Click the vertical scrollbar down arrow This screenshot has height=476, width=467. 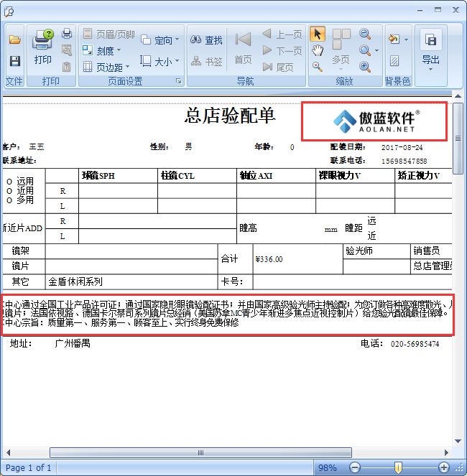(x=458, y=439)
